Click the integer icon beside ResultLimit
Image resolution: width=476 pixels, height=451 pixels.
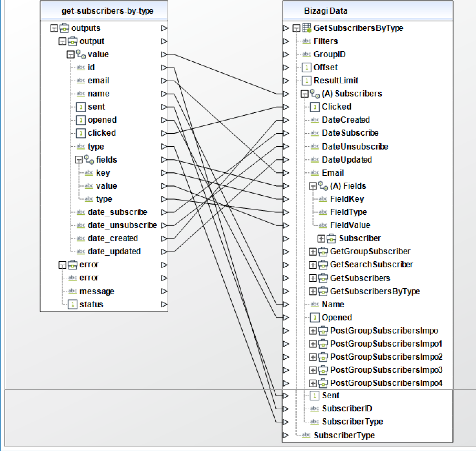(306, 81)
